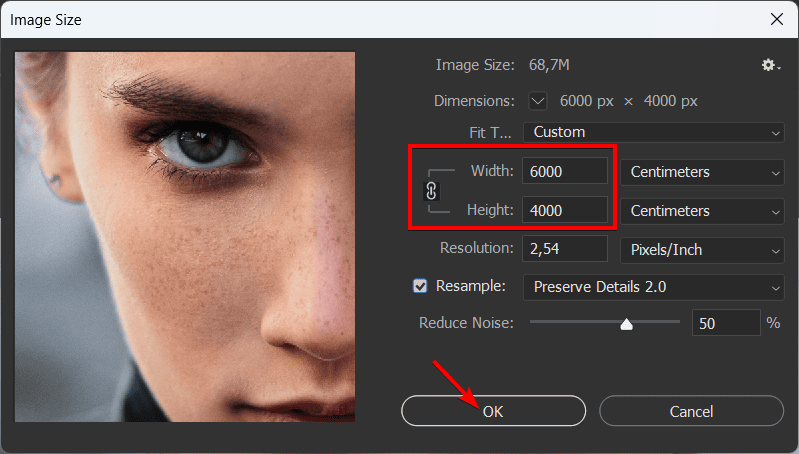Image resolution: width=799 pixels, height=454 pixels.
Task: Expand the Dimensions unit chevron
Action: pyautogui.click(x=538, y=101)
